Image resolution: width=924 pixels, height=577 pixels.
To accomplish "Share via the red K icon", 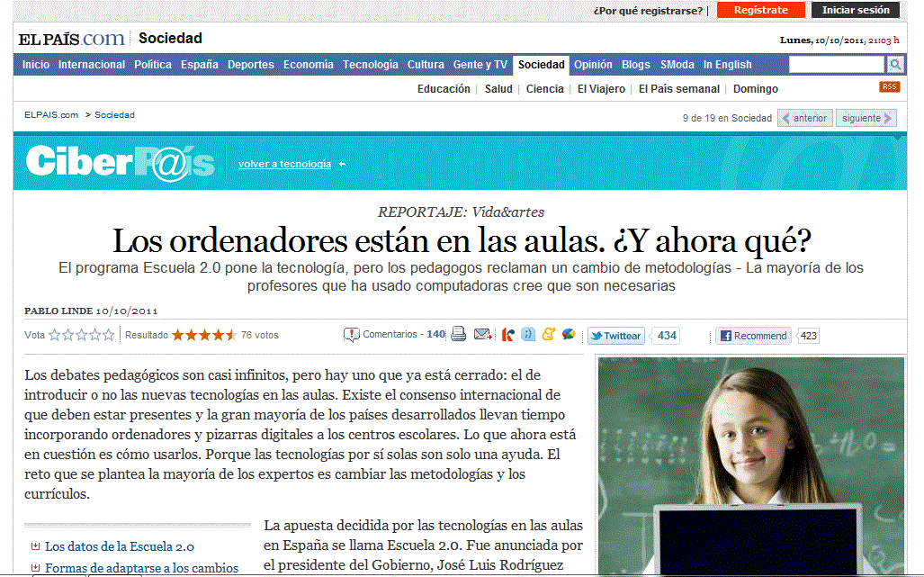I will click(x=508, y=335).
